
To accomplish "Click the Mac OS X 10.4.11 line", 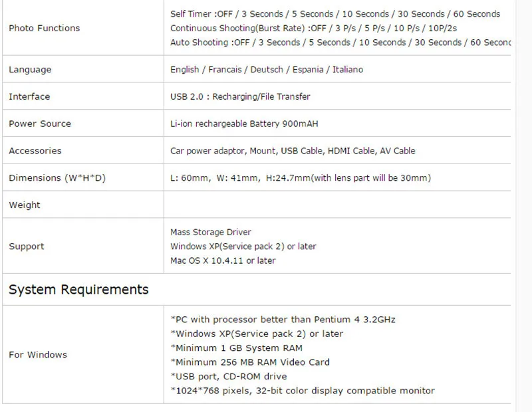I will click(x=223, y=260).
